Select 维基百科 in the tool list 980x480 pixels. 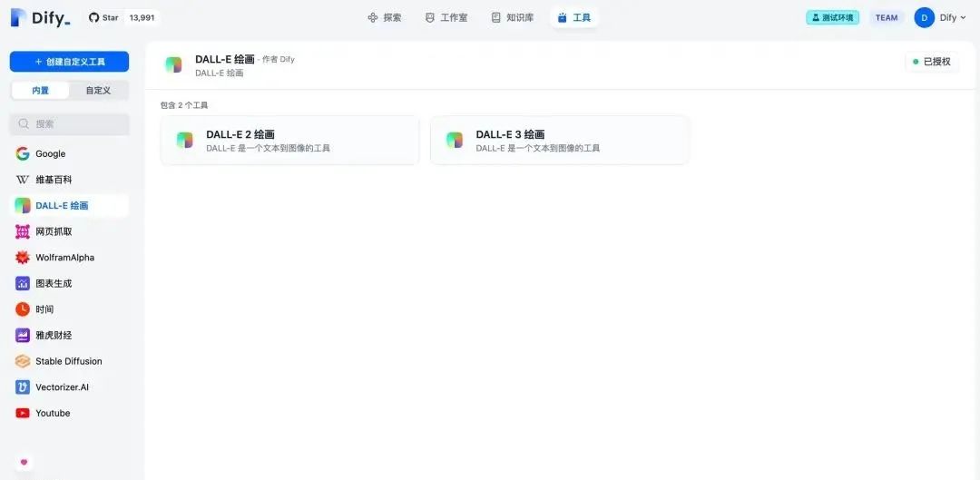[x=69, y=180]
